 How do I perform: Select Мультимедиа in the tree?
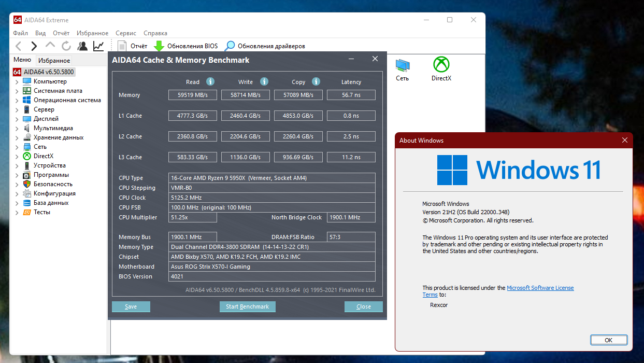click(x=53, y=128)
